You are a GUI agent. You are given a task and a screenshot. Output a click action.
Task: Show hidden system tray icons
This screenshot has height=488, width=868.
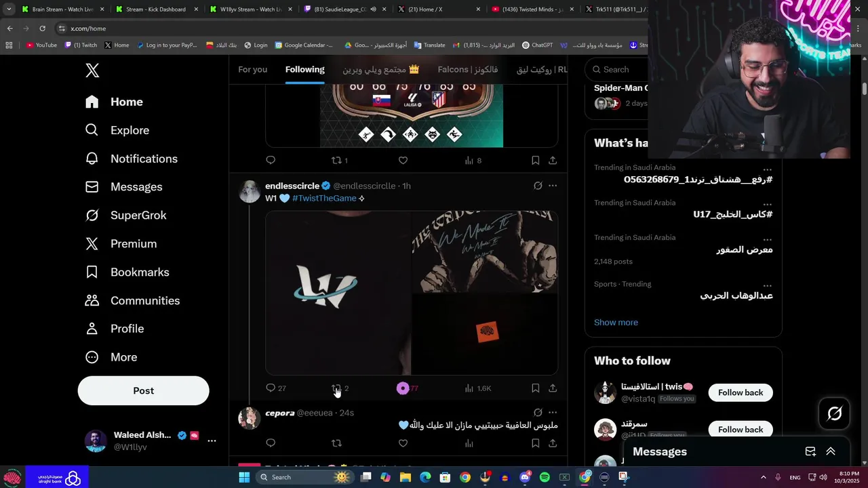[763, 477]
